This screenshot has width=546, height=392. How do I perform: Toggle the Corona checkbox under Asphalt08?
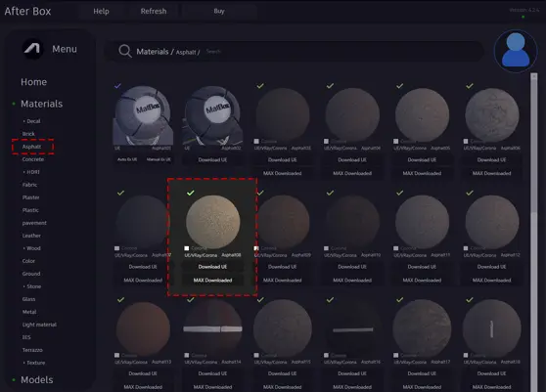pyautogui.click(x=187, y=248)
